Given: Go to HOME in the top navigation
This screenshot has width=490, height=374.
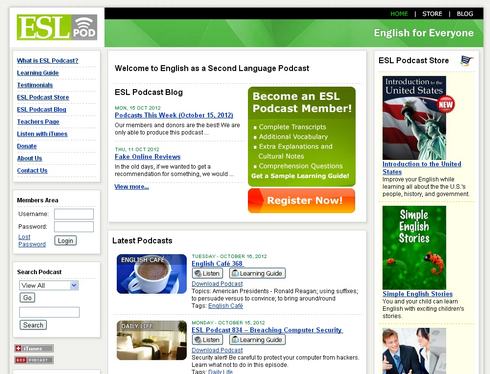Looking at the screenshot, I should click(399, 14).
